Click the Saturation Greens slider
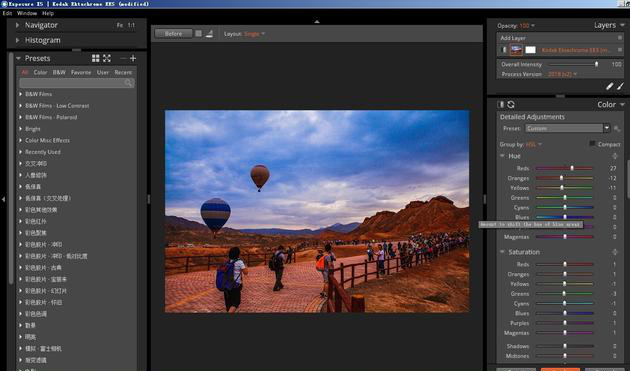Viewport: 630px width, 371px height. click(564, 294)
